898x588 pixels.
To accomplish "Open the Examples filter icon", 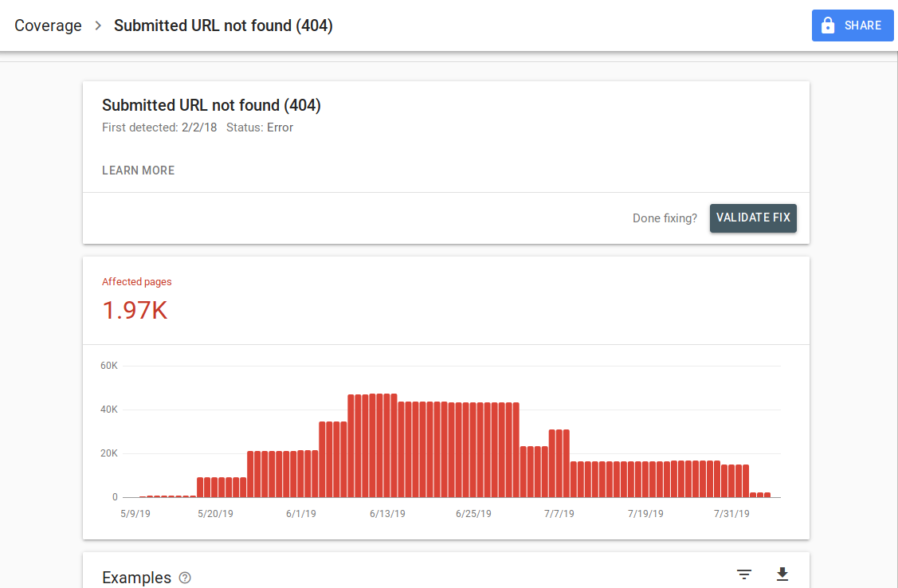I will [744, 574].
